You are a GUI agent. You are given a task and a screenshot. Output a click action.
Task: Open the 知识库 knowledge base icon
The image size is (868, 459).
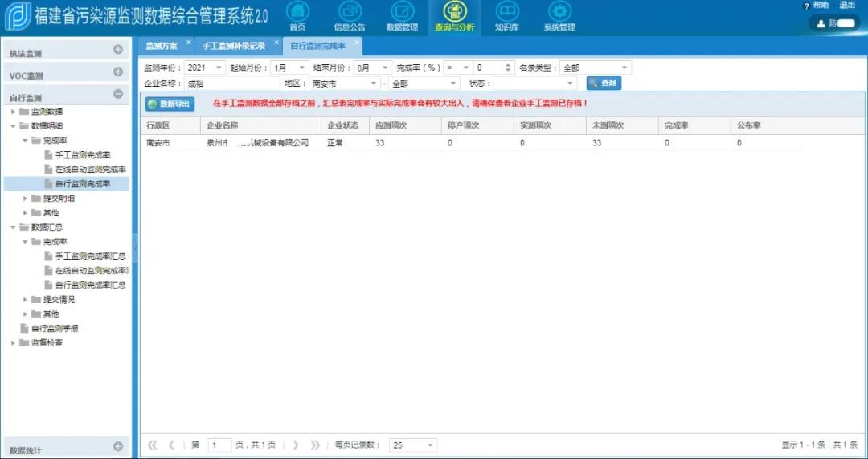click(x=506, y=12)
